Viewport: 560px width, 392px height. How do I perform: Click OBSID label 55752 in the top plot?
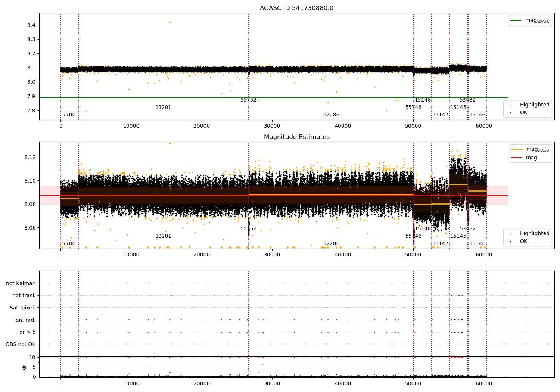[x=248, y=100]
